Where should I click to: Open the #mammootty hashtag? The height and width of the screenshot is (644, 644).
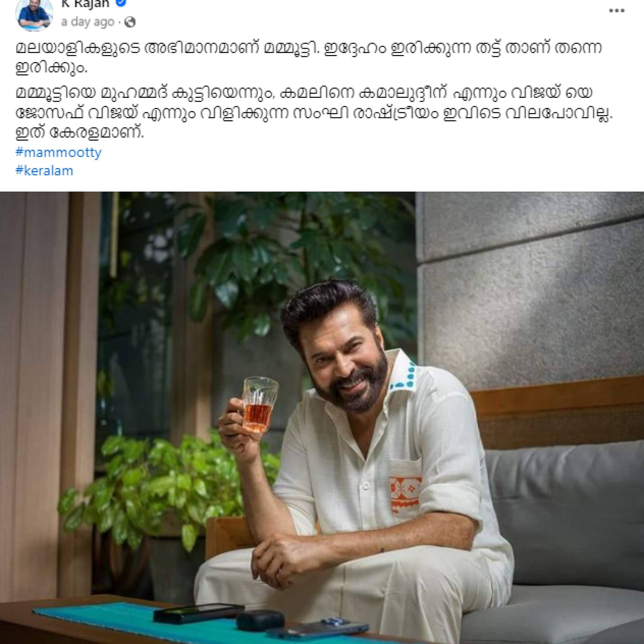point(58,152)
